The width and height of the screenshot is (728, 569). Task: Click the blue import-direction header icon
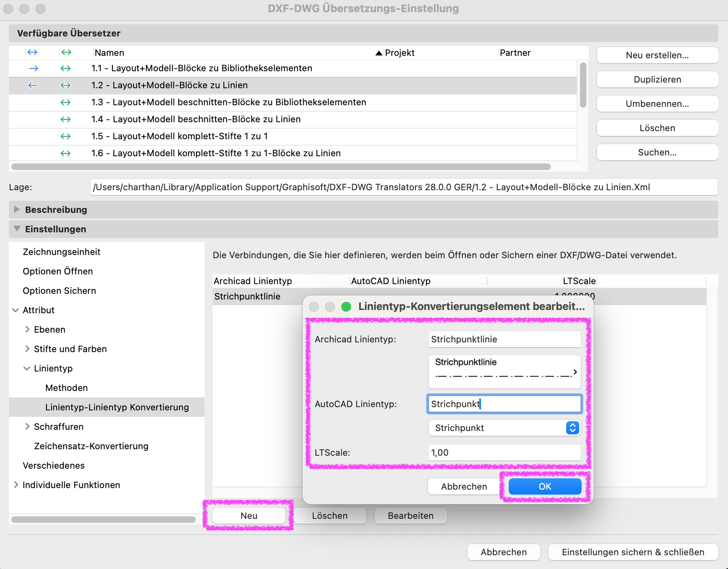(32, 53)
